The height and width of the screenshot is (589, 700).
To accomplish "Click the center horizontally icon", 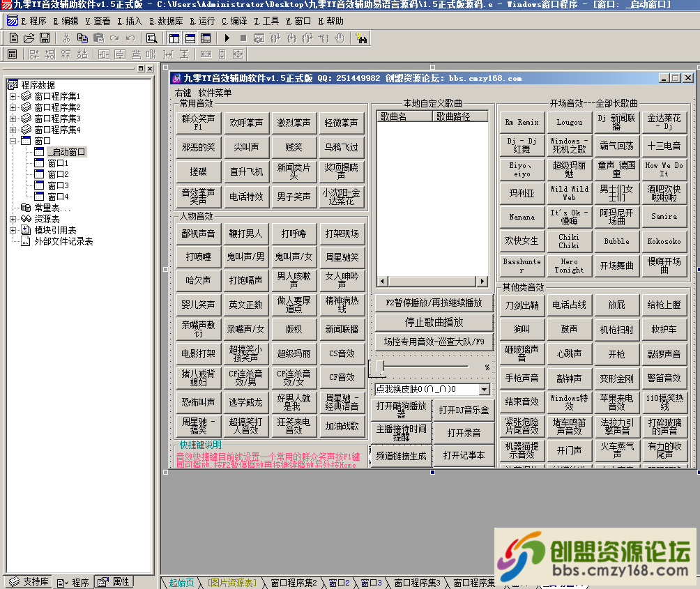I will (x=104, y=54).
